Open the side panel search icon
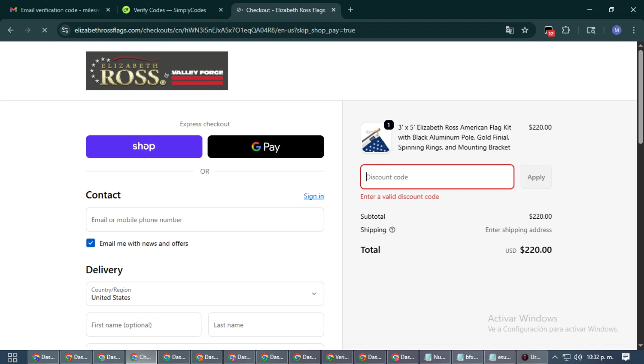Viewport: 644px width, 364px height. 591,30
